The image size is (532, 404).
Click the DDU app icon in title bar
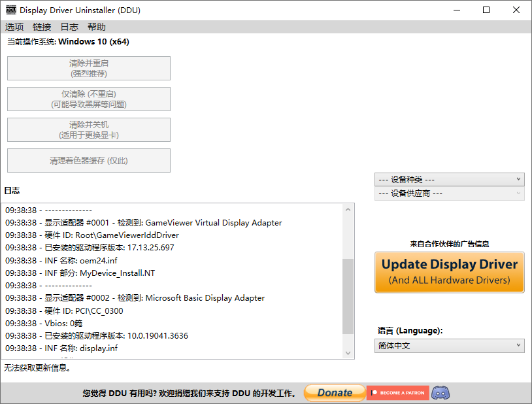tap(11, 10)
